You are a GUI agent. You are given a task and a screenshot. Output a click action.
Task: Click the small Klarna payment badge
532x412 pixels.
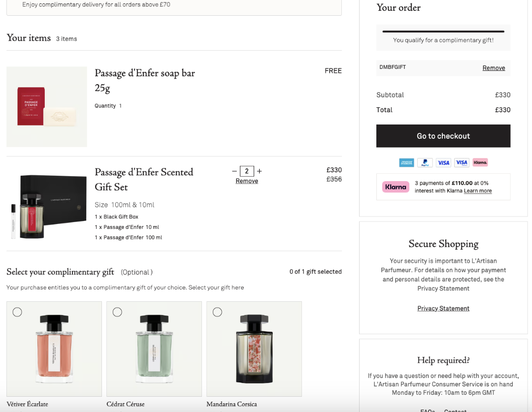tap(480, 162)
